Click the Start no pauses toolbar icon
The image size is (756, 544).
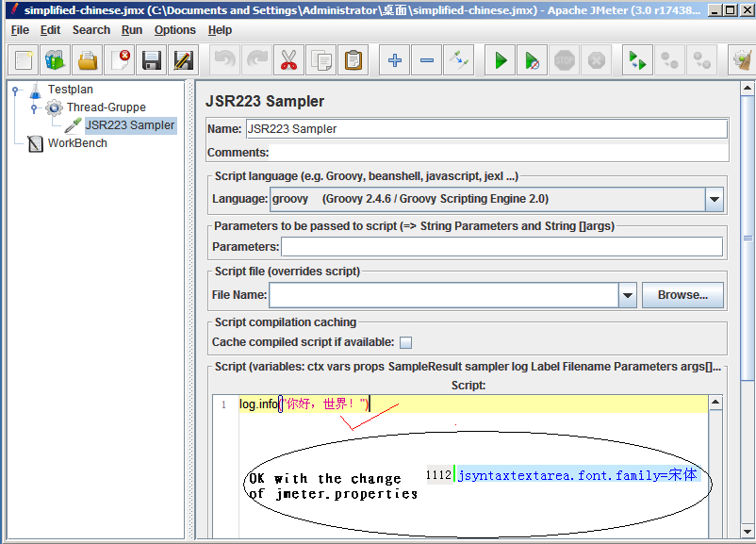[531, 59]
